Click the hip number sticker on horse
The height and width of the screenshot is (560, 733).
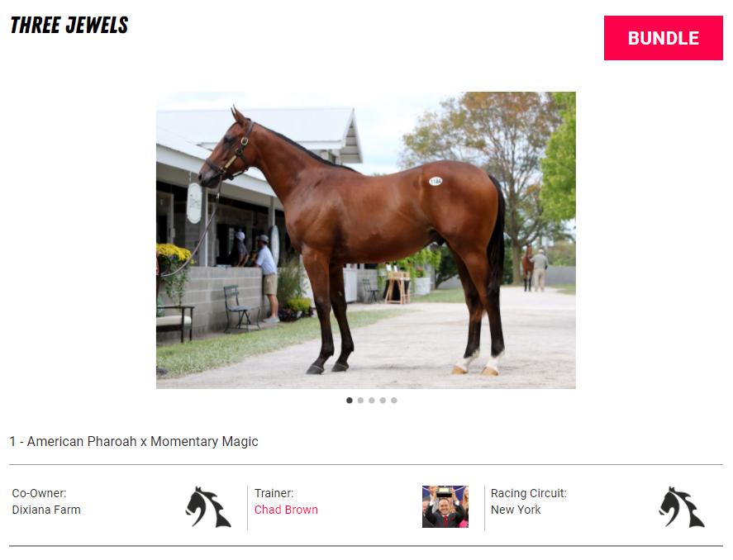[436, 181]
